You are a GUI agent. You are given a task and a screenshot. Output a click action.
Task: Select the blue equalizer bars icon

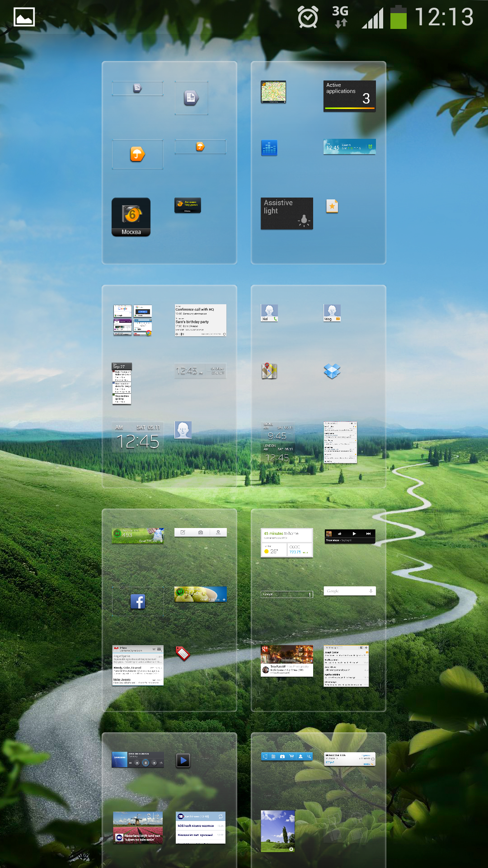269,148
